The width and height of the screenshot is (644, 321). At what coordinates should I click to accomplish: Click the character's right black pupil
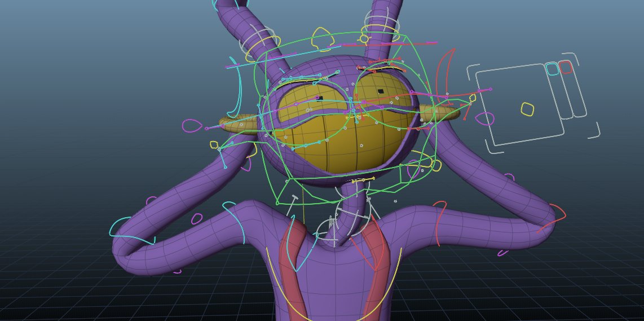tap(381, 91)
